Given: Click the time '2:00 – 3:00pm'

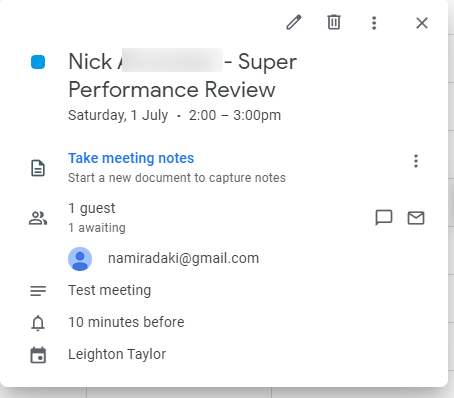Looking at the screenshot, I should [x=235, y=115].
